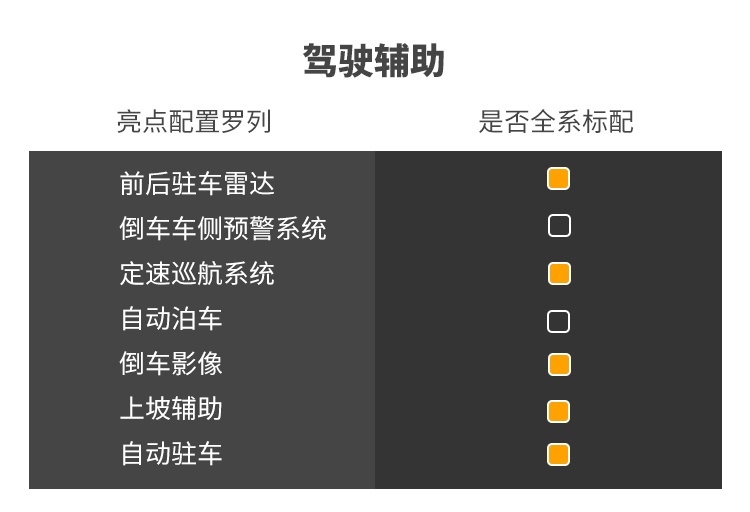Click the orange square for 倒车影像

pos(559,365)
